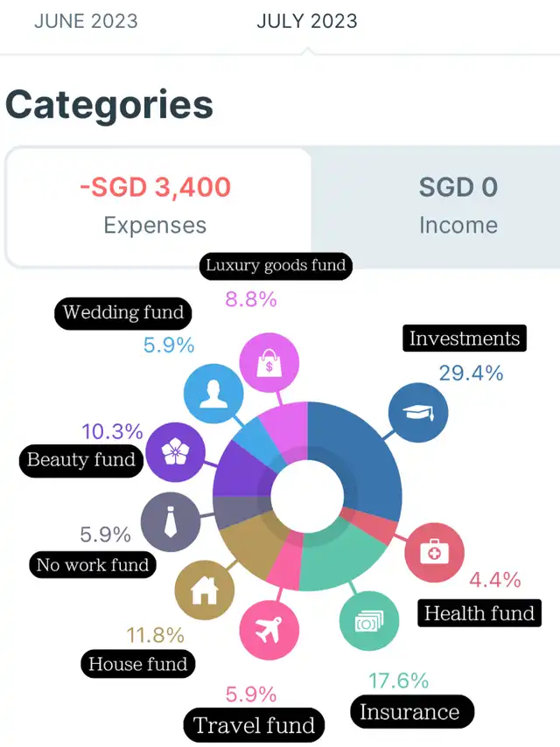Show the Expenses -SGD 3,400 view
Screen dimensions: 560x747
tap(156, 206)
